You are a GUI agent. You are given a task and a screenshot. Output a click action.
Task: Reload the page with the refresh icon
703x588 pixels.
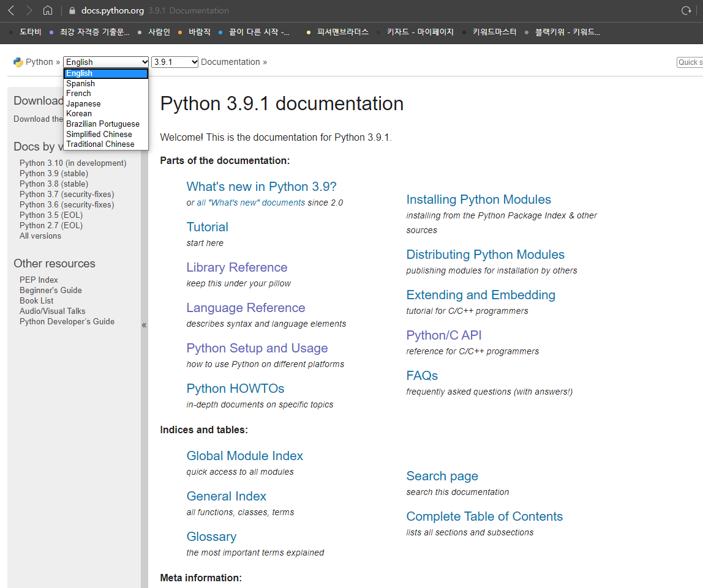(686, 10)
